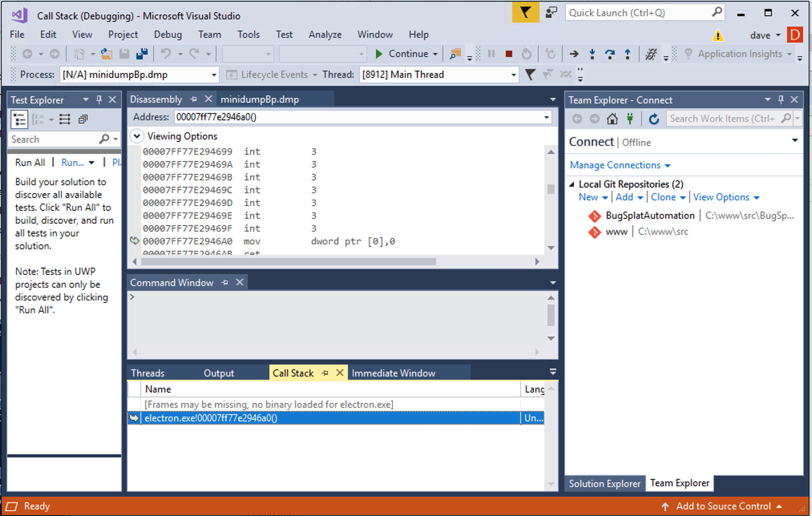
Task: Open the Debug menu
Action: [x=168, y=34]
